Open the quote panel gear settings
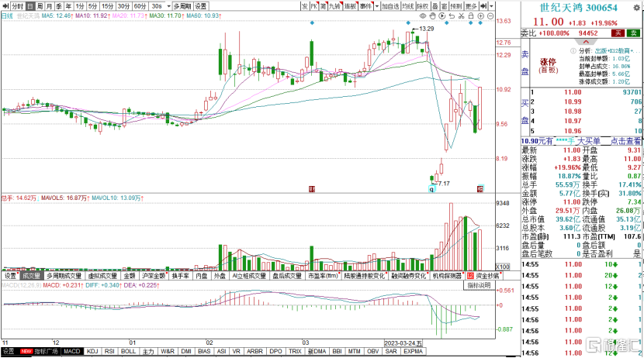This screenshot has width=644, height=358. click(636, 7)
